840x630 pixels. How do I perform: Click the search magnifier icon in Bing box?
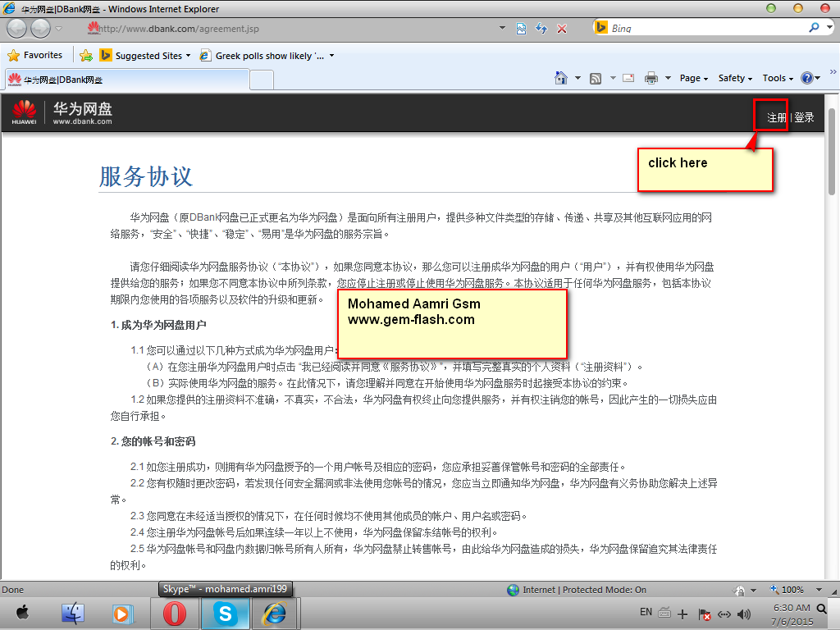pyautogui.click(x=815, y=27)
